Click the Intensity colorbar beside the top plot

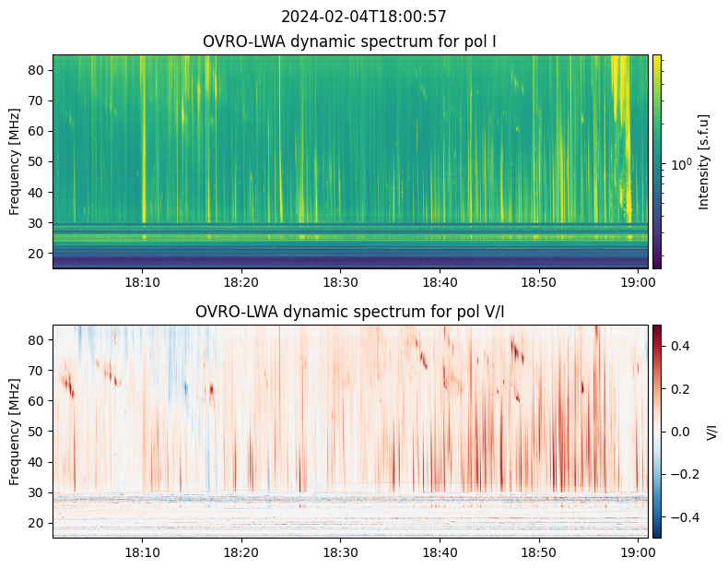pos(657,161)
